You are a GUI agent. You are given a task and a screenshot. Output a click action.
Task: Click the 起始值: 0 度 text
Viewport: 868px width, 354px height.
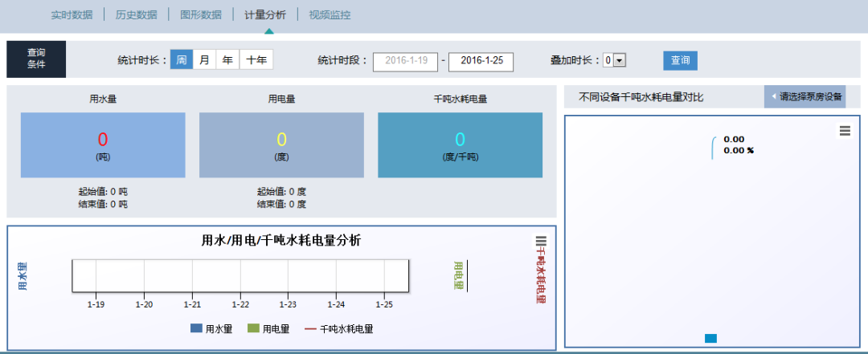pyautogui.click(x=281, y=192)
